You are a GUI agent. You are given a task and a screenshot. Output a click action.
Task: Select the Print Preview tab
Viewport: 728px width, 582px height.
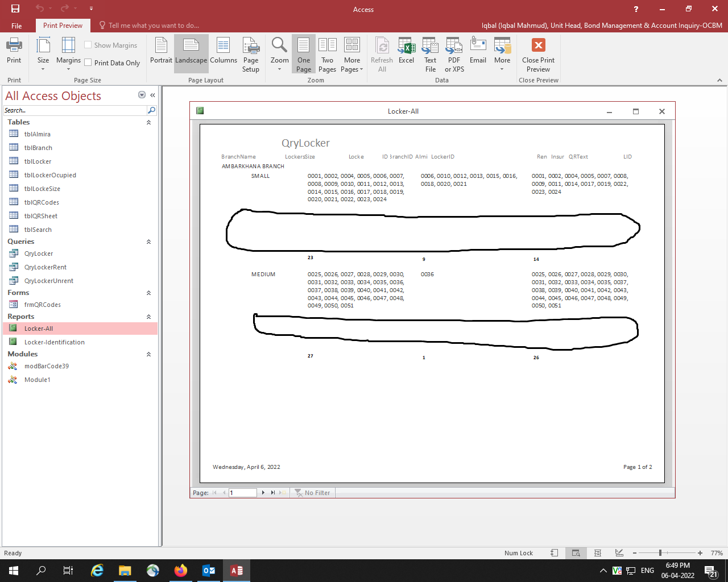[63, 26]
